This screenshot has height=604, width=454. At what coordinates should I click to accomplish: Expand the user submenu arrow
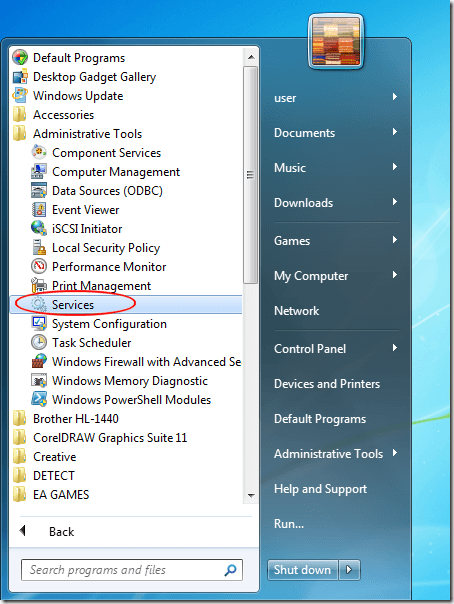[x=394, y=97]
